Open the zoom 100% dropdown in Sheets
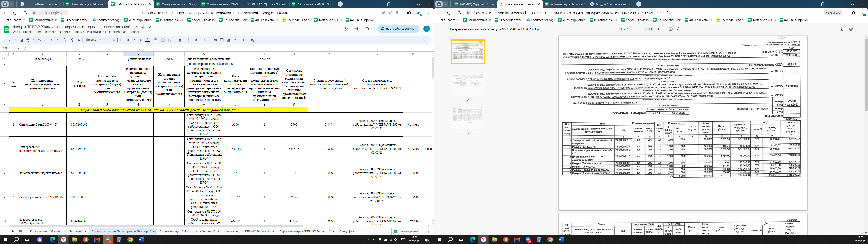Screen dimensions: 868x244 click(39, 40)
